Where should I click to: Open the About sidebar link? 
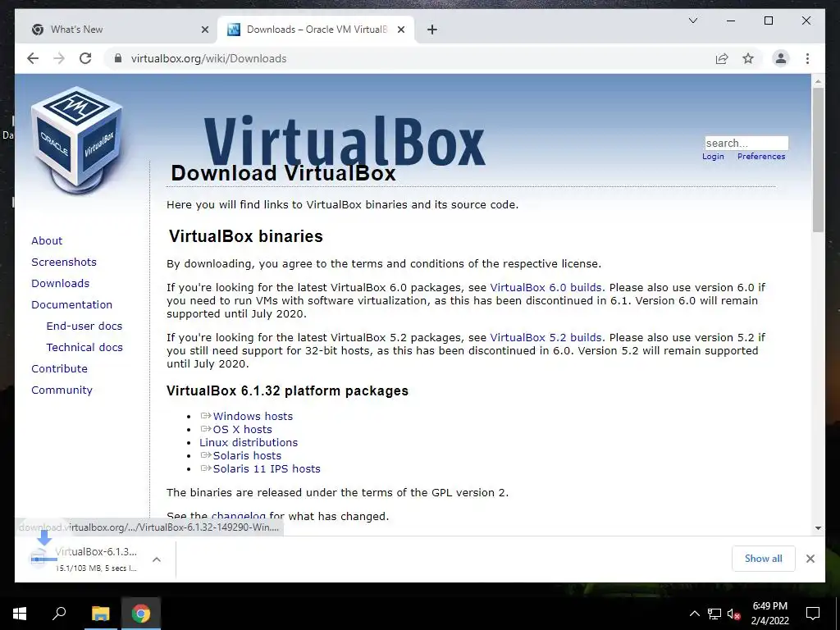[x=47, y=240]
